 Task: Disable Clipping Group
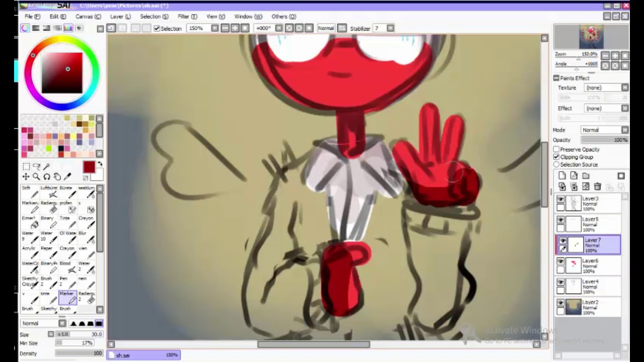coord(556,157)
